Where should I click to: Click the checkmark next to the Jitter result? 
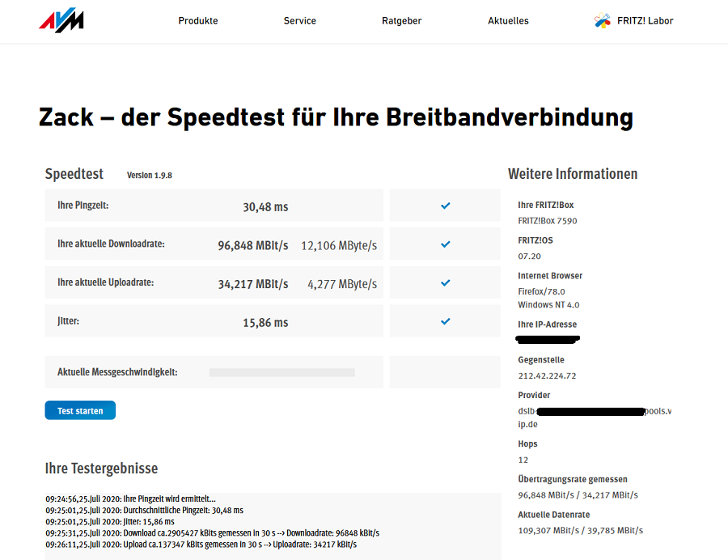click(444, 321)
